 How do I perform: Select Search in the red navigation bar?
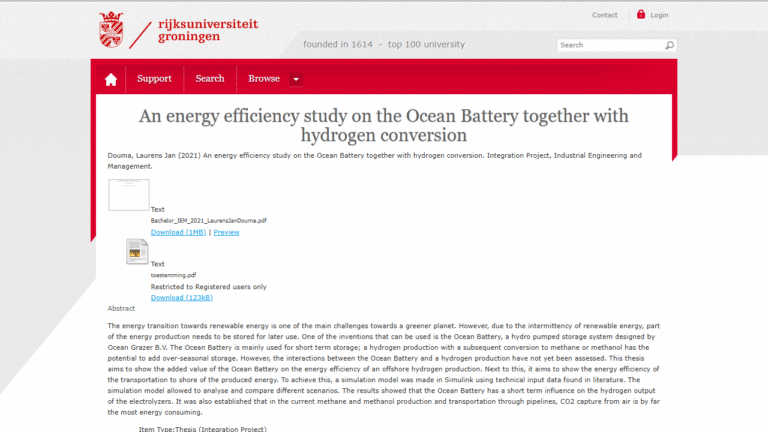[x=210, y=79]
